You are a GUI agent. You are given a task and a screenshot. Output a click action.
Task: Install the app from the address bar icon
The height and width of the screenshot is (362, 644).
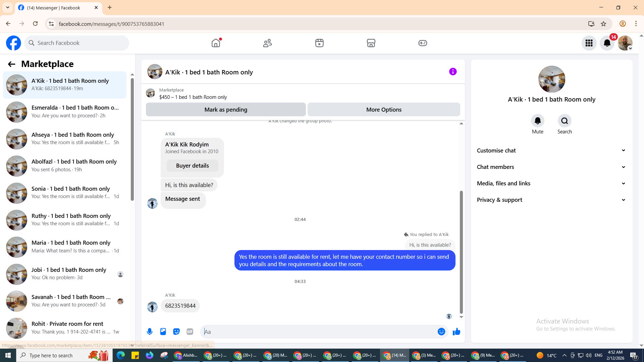tap(591, 24)
